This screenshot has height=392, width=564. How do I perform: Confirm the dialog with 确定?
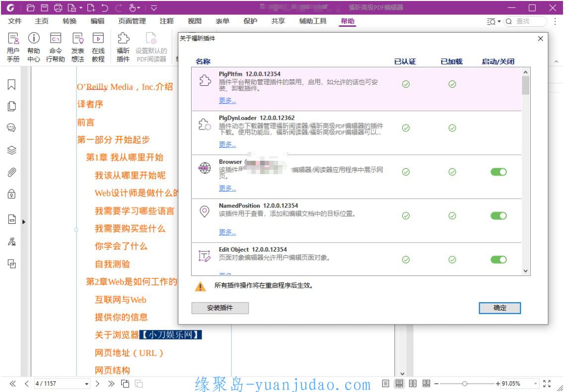(x=499, y=308)
